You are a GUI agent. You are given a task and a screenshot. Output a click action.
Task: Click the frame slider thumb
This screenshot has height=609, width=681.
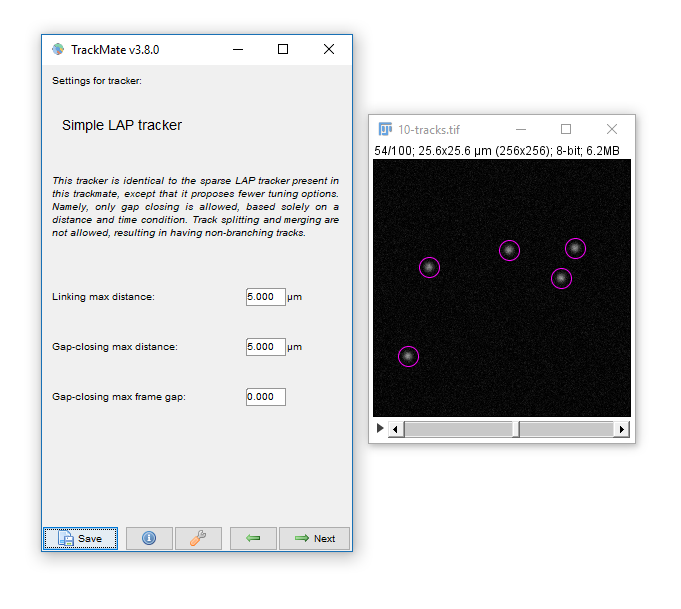click(516, 429)
